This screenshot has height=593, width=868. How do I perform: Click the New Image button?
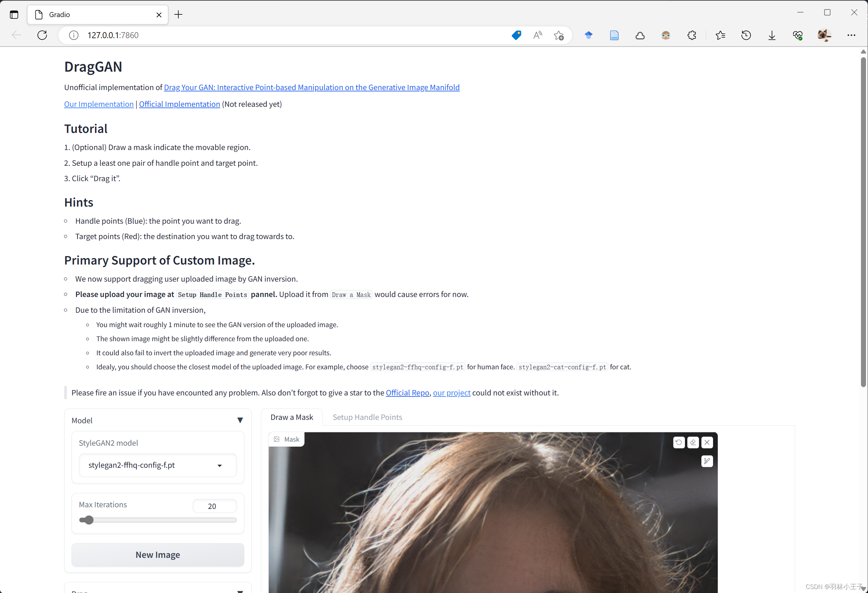pyautogui.click(x=158, y=554)
